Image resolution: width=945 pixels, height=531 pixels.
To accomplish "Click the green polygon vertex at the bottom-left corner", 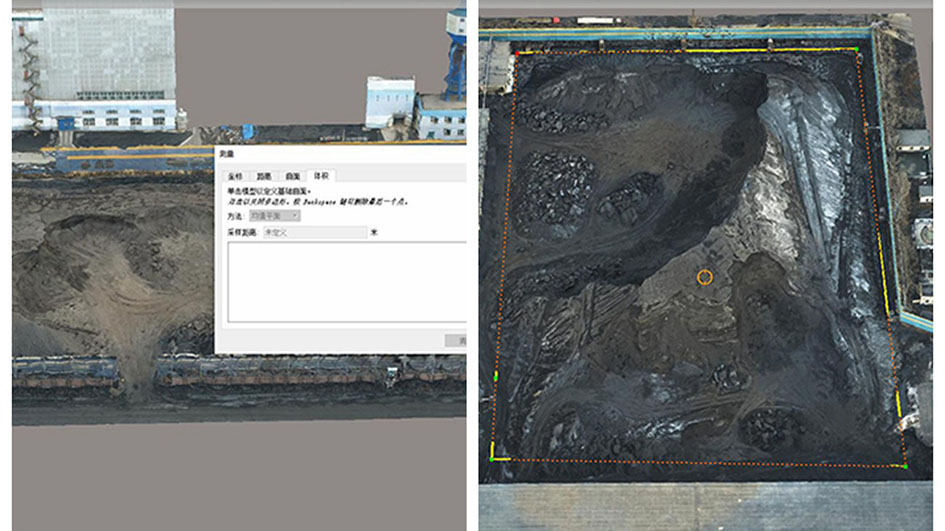I will point(492,460).
